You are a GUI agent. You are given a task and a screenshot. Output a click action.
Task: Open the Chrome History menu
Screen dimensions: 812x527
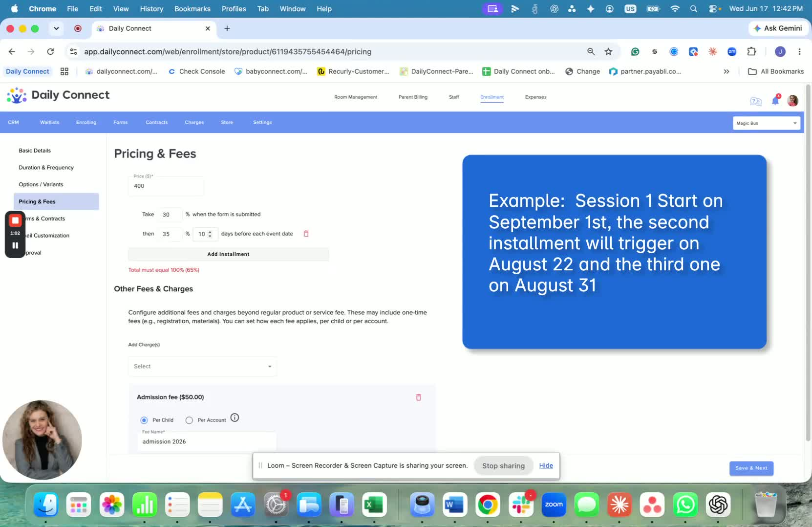coord(151,9)
